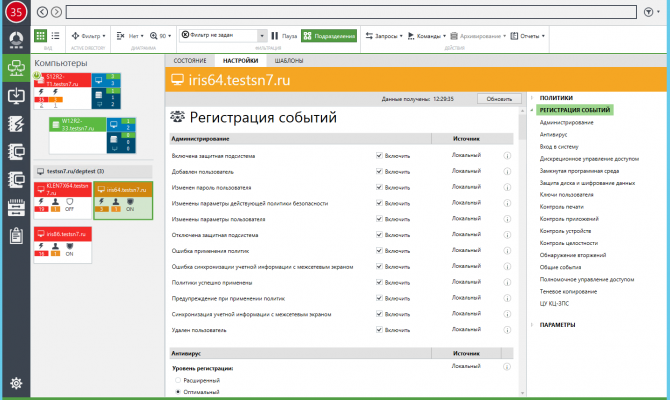670x400 pixels.
Task: Switch to tile grid view
Action: click(x=41, y=36)
